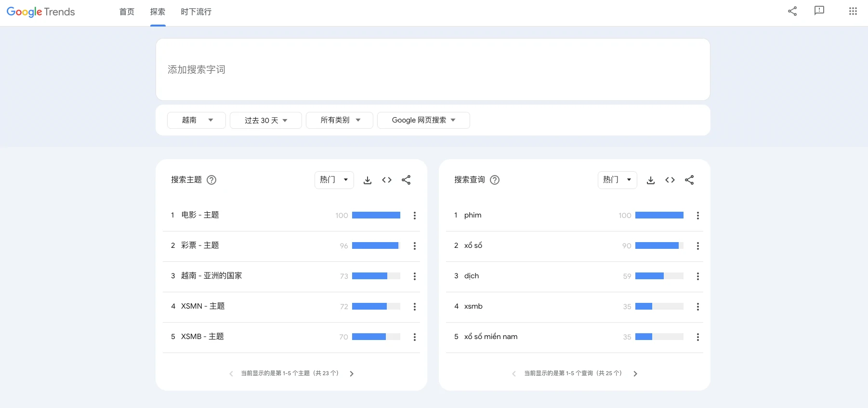Image resolution: width=868 pixels, height=408 pixels.
Task: Download the 搜索主题 data as CSV
Action: [368, 180]
